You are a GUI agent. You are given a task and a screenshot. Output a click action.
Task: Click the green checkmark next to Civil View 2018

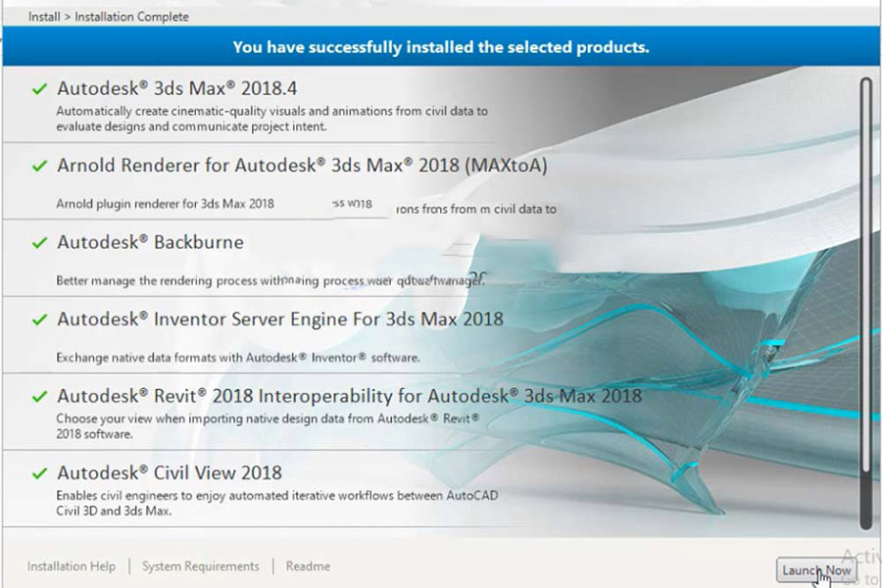pos(39,473)
